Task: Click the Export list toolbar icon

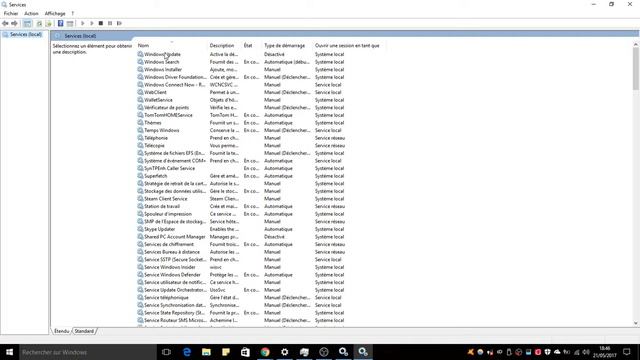Action: click(x=49, y=23)
